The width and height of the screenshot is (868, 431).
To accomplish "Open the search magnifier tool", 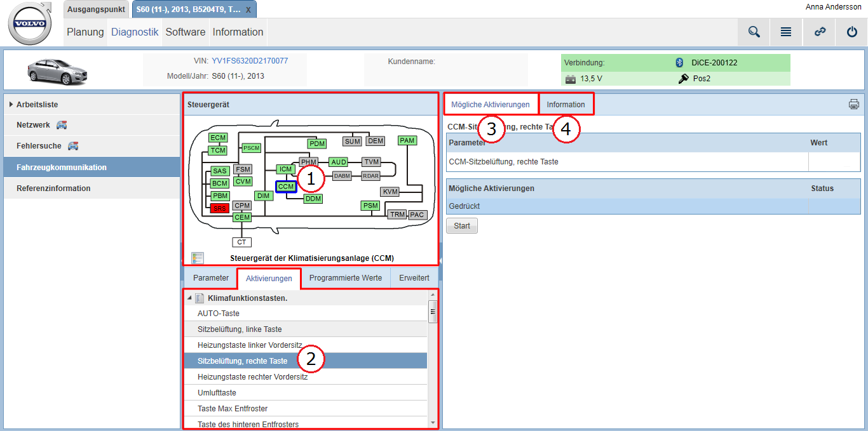I will click(x=754, y=32).
